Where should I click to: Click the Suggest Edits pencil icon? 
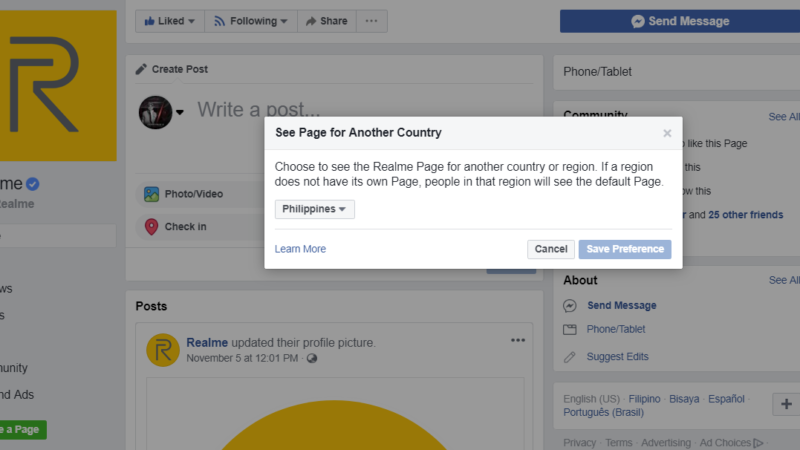tap(569, 357)
